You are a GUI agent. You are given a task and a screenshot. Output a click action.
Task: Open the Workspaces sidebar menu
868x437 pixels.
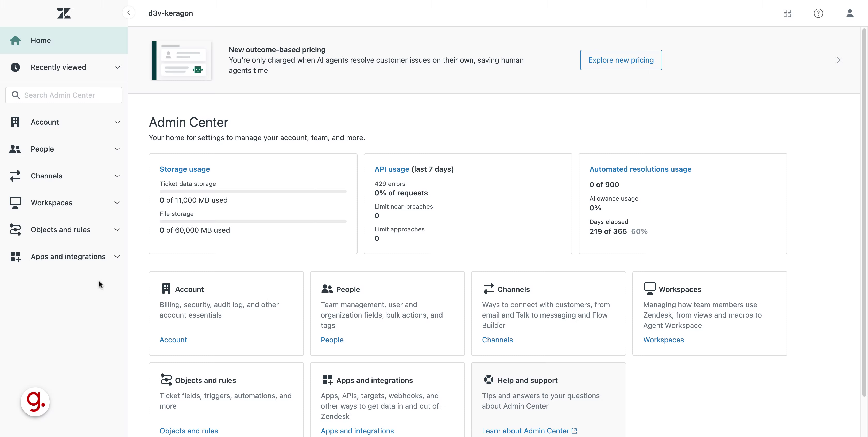point(64,203)
